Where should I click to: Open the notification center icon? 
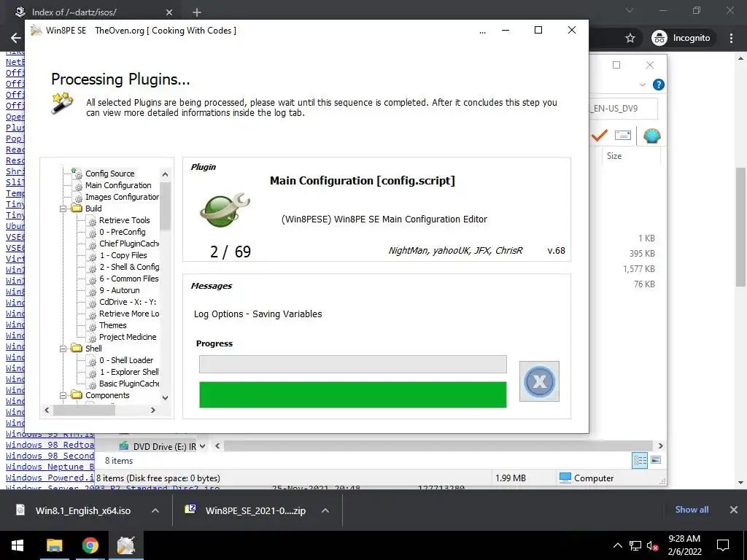click(x=723, y=545)
